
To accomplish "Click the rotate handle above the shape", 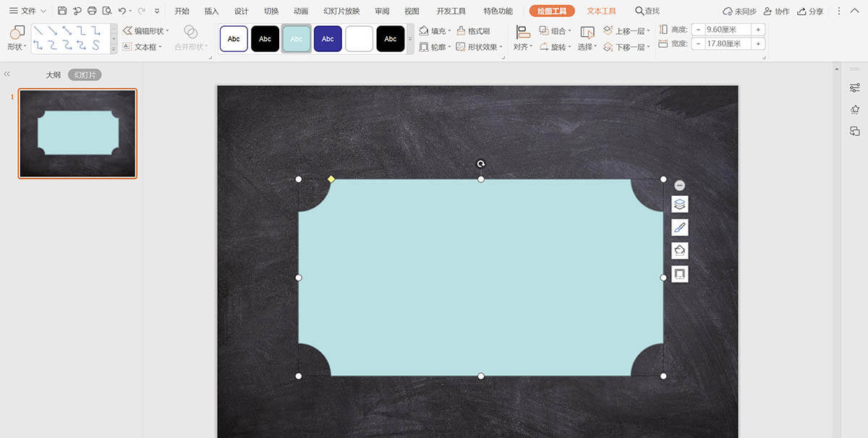I will tap(481, 164).
